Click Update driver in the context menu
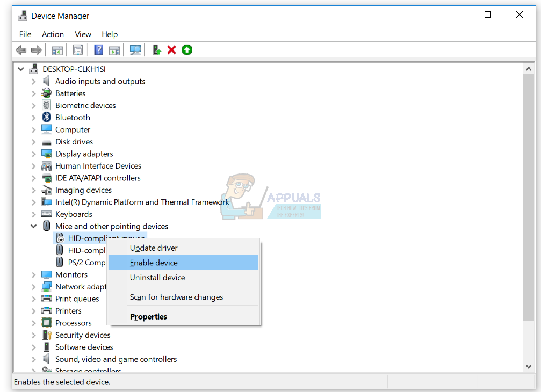The image size is (541, 392). pyautogui.click(x=153, y=248)
